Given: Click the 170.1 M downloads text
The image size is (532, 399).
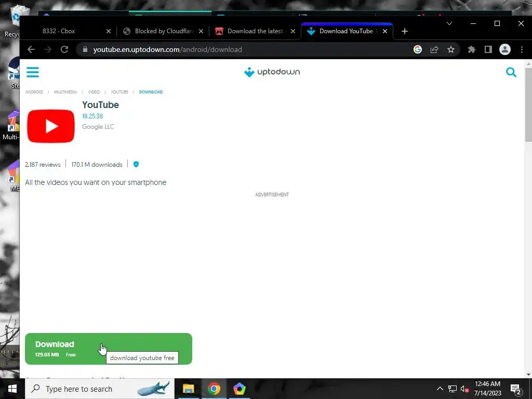Looking at the screenshot, I should coord(97,165).
